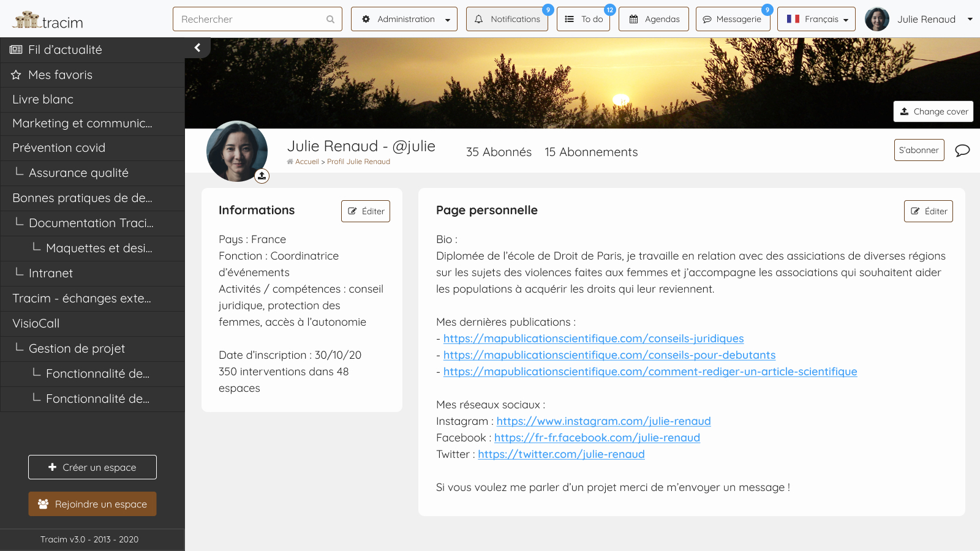Click the Fil d'actualité newspaper icon
This screenshot has height=551, width=980.
coord(16,50)
